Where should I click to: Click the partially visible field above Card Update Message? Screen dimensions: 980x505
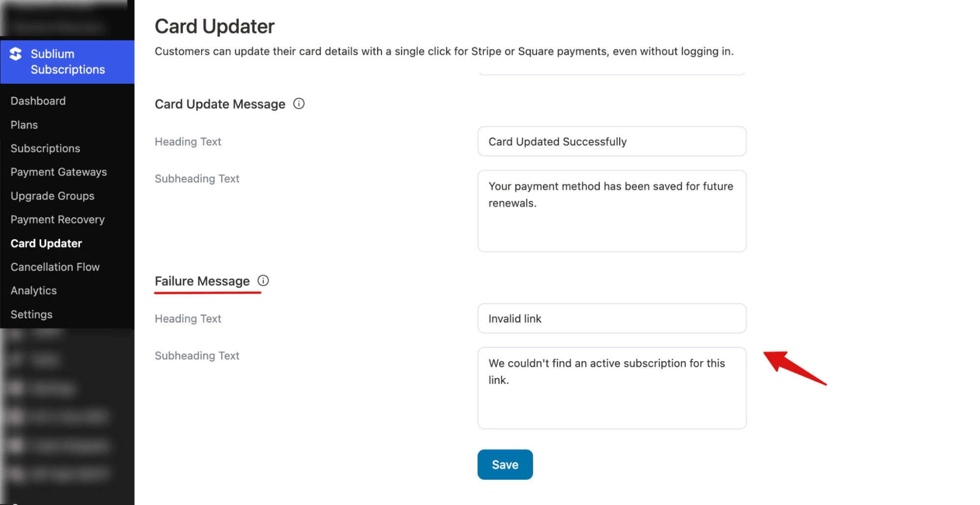[611, 71]
